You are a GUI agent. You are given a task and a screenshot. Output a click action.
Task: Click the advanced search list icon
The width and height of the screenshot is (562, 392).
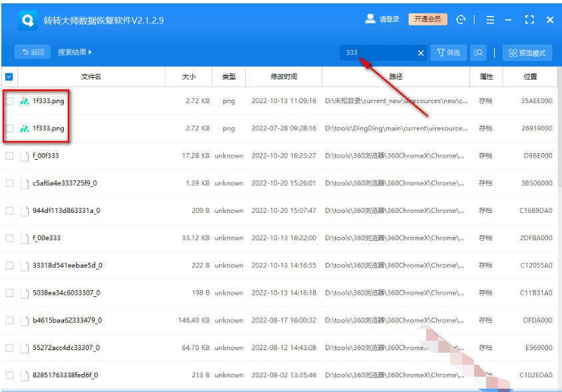pos(478,53)
